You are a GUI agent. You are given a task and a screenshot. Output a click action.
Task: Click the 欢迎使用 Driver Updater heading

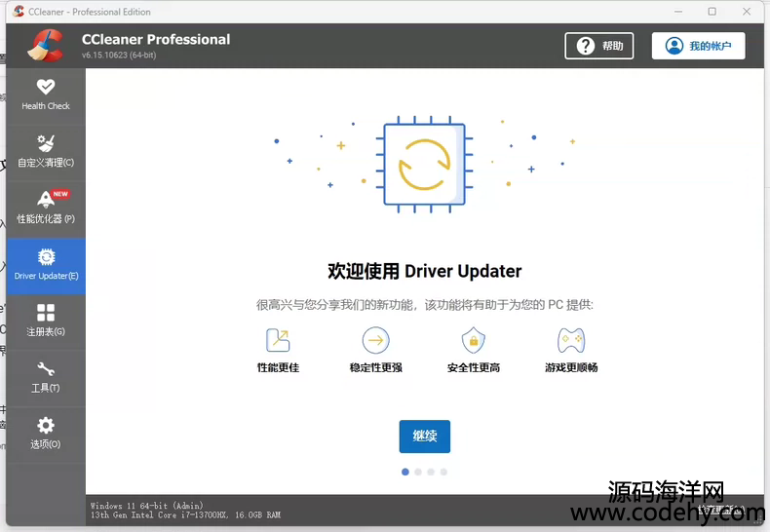point(424,271)
